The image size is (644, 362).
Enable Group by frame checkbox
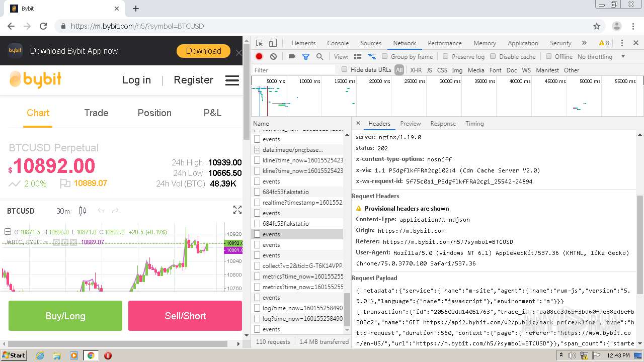385,57
